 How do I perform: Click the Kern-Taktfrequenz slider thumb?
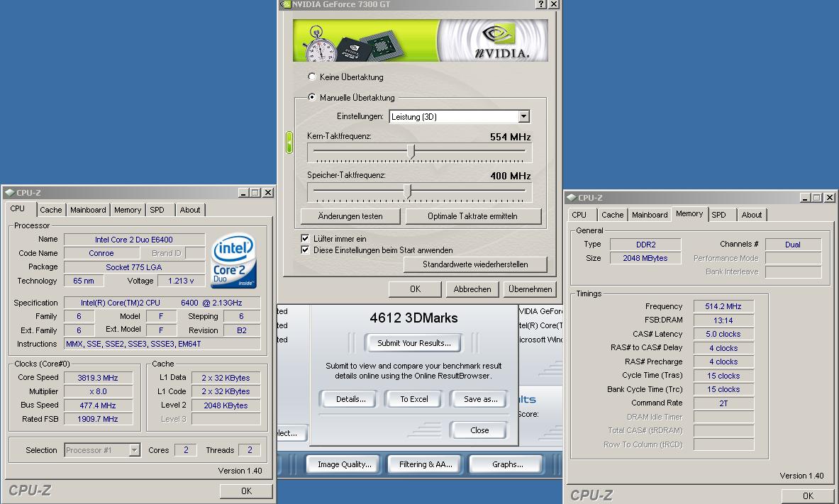pos(411,152)
